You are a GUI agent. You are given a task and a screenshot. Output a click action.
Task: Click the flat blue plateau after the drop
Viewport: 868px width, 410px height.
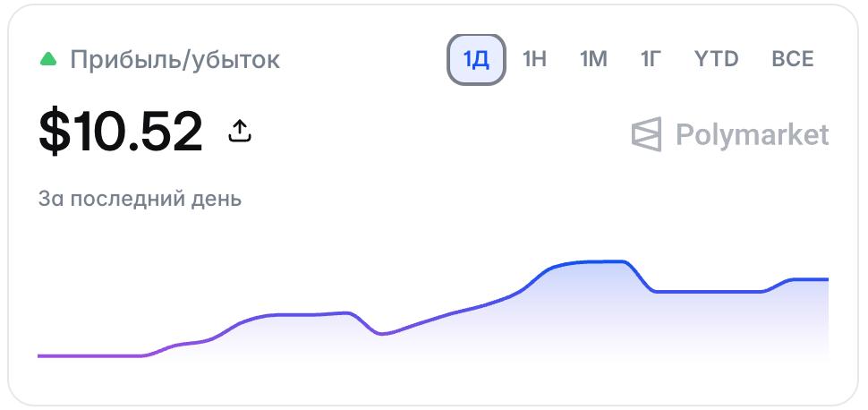coord(709,292)
